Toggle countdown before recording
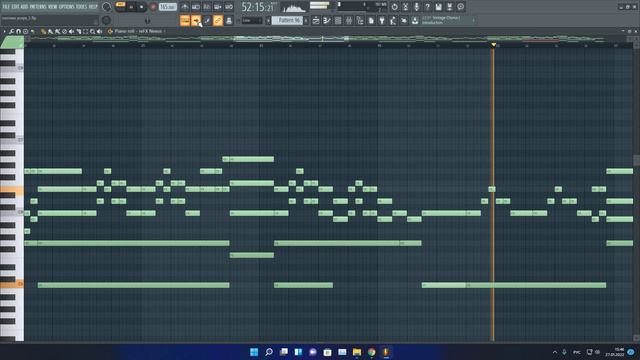The width and height of the screenshot is (640, 360). (x=207, y=7)
